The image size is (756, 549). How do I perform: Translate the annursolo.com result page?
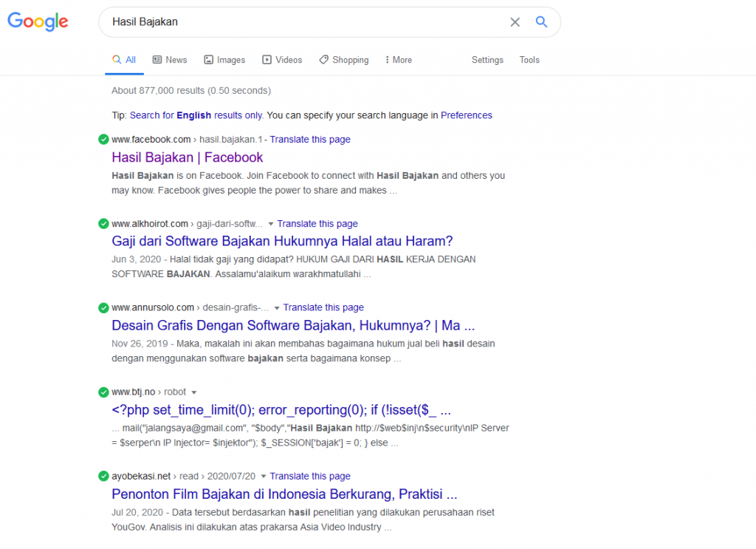pos(323,308)
